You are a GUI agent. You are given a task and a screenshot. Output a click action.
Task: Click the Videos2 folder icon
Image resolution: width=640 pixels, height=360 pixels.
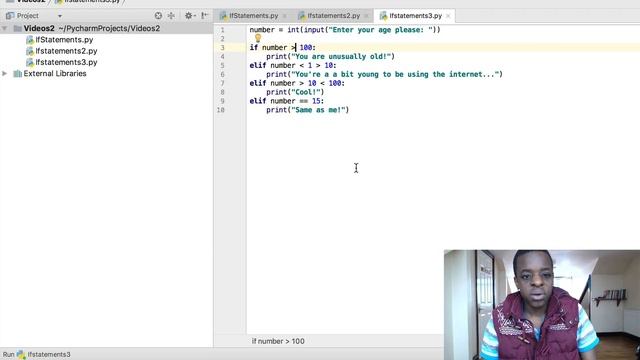click(x=18, y=28)
